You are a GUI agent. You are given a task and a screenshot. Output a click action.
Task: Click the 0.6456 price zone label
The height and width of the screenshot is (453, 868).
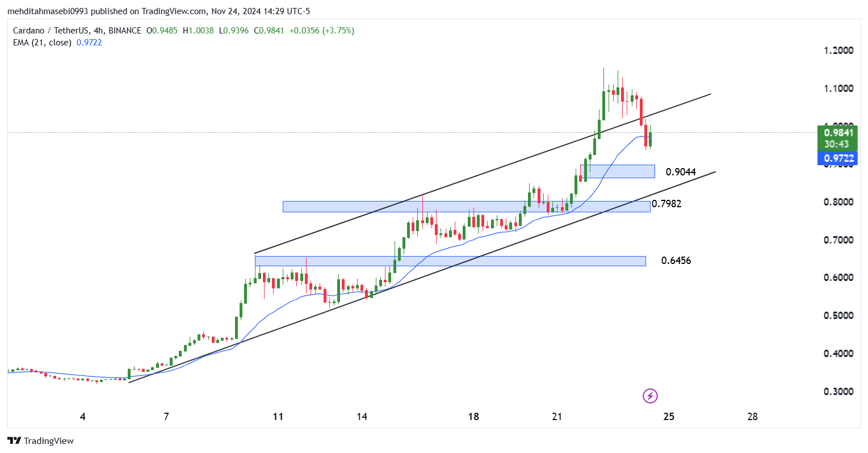[676, 261]
